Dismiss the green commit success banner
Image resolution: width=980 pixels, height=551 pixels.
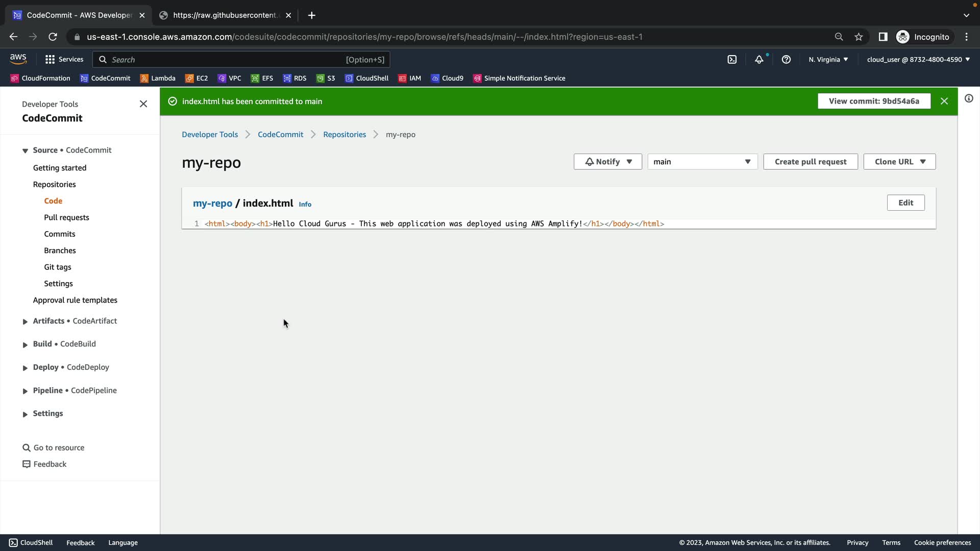click(944, 101)
